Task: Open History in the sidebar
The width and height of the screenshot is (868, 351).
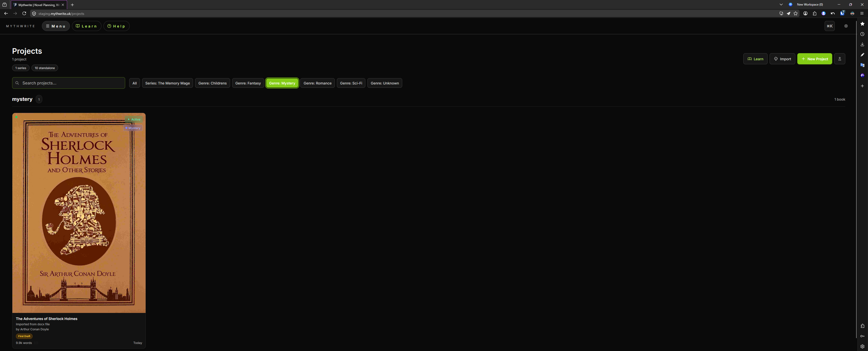Action: click(x=862, y=34)
